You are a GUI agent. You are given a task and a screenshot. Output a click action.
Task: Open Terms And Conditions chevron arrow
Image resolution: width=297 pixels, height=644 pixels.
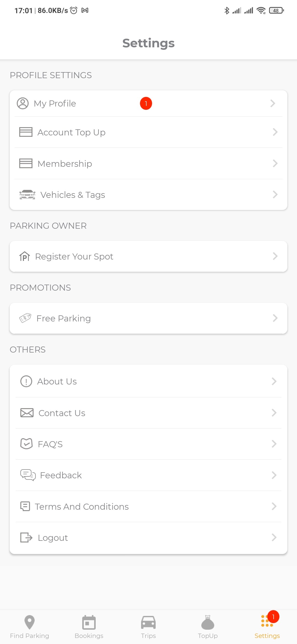point(274,506)
